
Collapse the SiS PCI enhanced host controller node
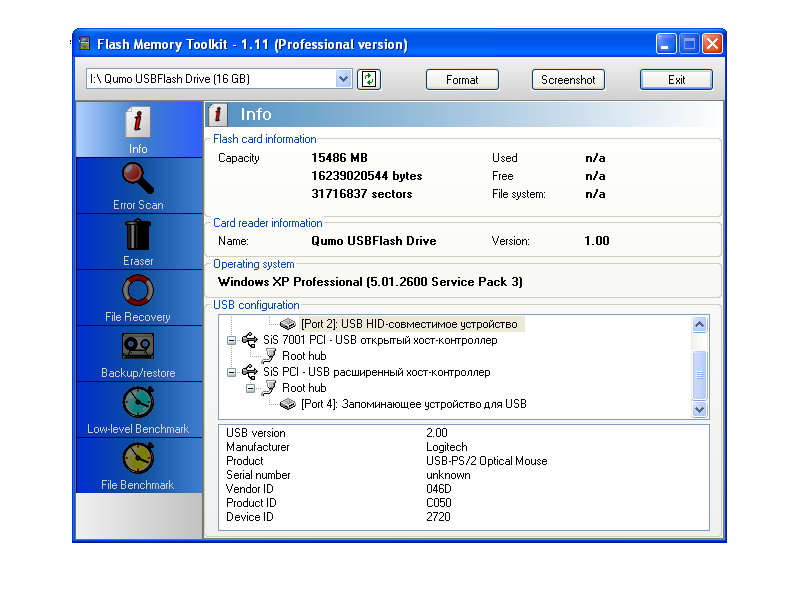click(x=232, y=372)
